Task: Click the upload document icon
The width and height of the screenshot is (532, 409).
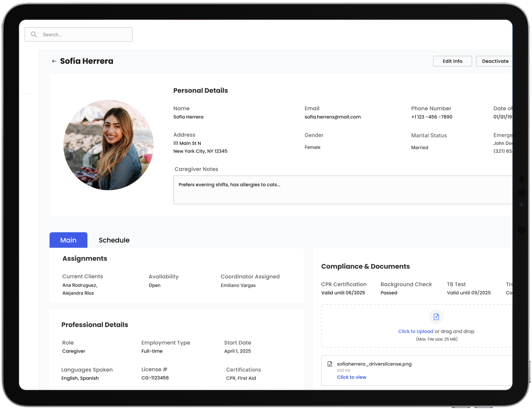Action: (x=436, y=317)
